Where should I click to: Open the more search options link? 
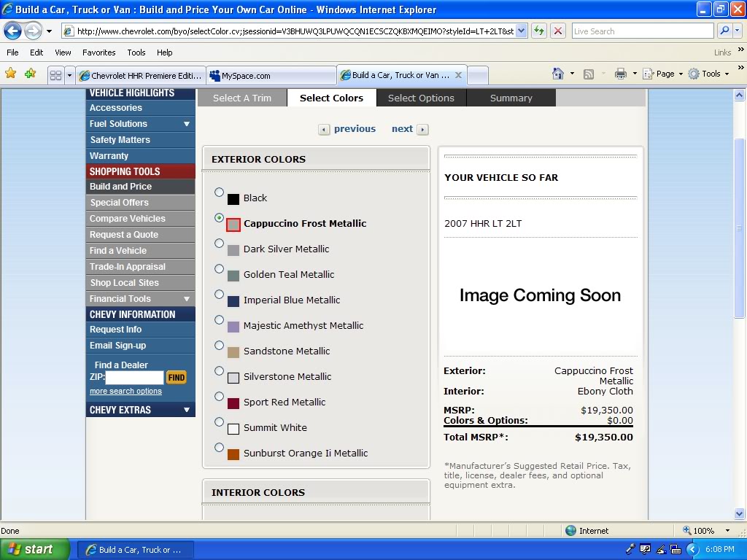pos(124,391)
